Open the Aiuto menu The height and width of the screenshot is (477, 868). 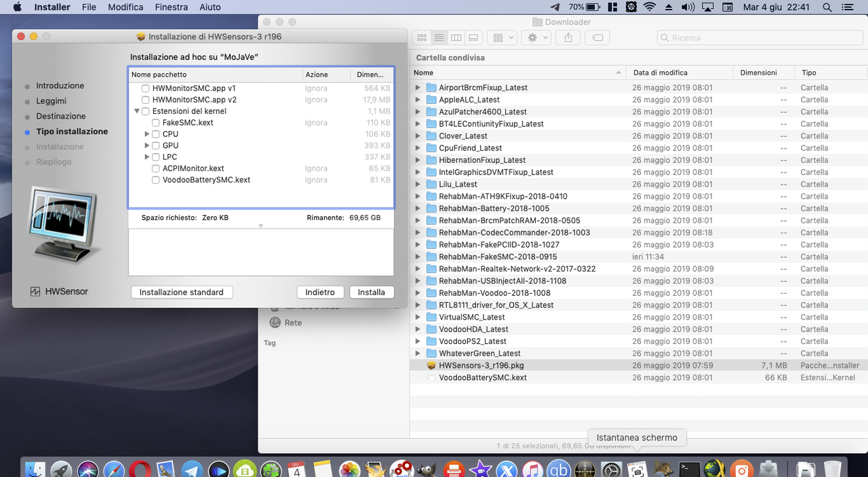[210, 7]
